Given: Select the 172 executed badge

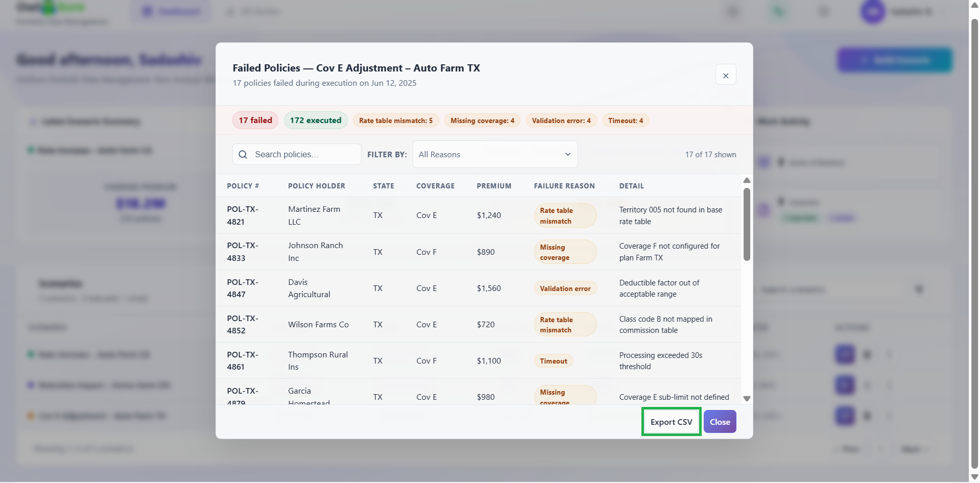Looking at the screenshot, I should click(x=316, y=120).
